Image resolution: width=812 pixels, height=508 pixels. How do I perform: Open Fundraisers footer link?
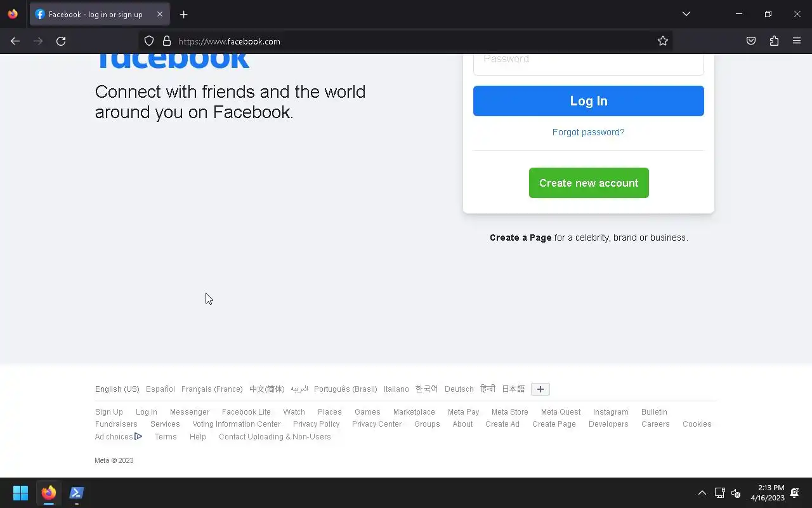click(x=116, y=424)
